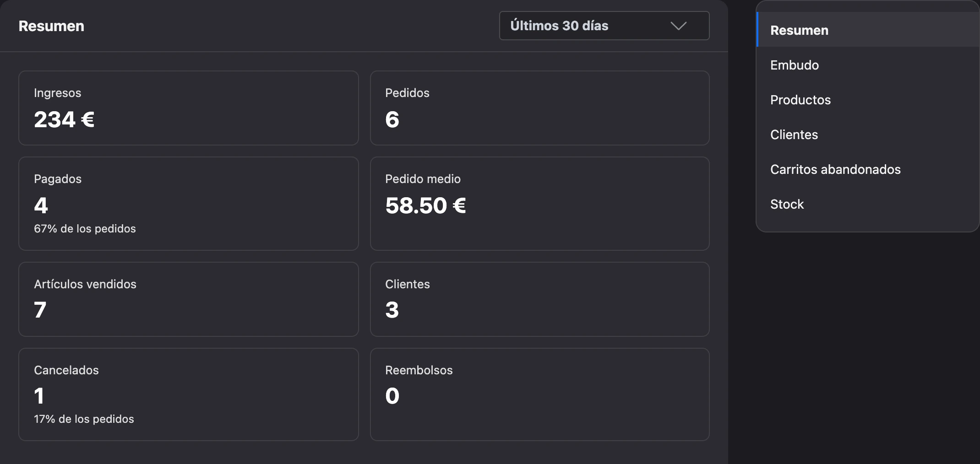This screenshot has height=464, width=980.
Task: Click the Pedidos card showing 6
Action: click(539, 108)
